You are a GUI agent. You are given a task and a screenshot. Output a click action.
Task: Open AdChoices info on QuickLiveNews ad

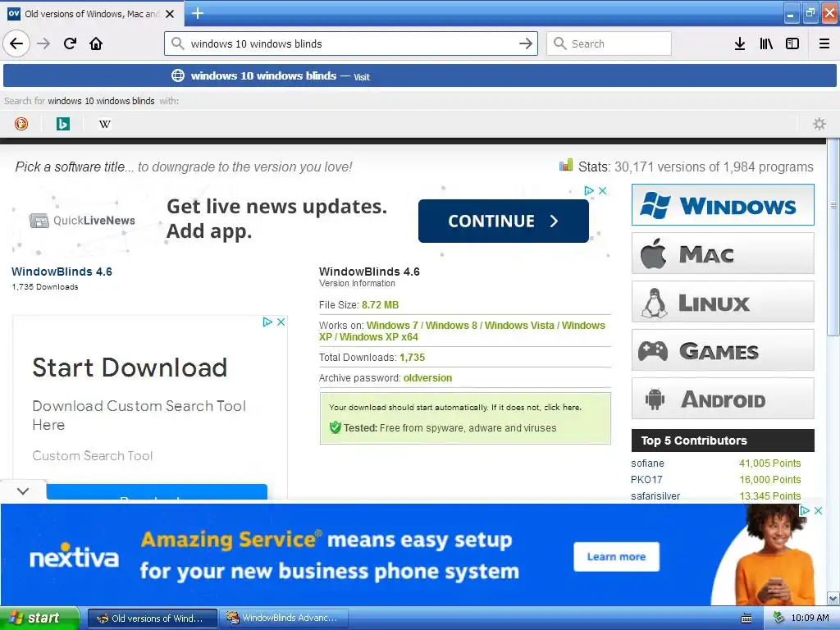(x=589, y=190)
